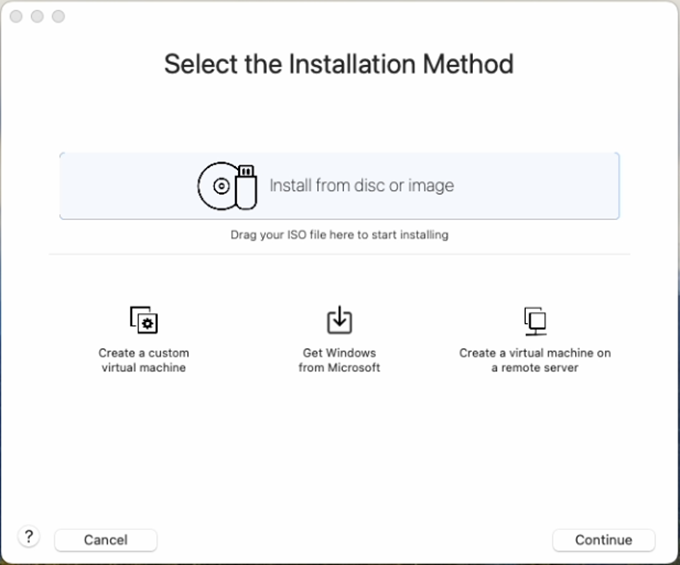Minimize the window using the middle title bar button
The height and width of the screenshot is (565, 680).
coord(39,17)
